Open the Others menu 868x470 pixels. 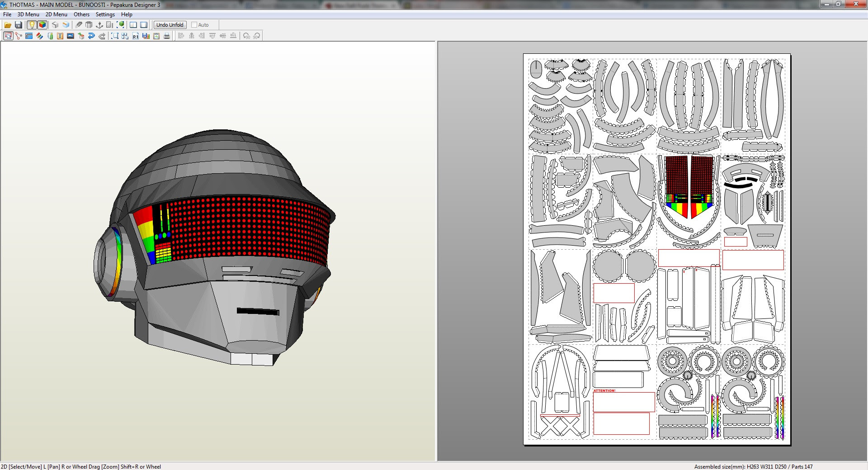[82, 14]
